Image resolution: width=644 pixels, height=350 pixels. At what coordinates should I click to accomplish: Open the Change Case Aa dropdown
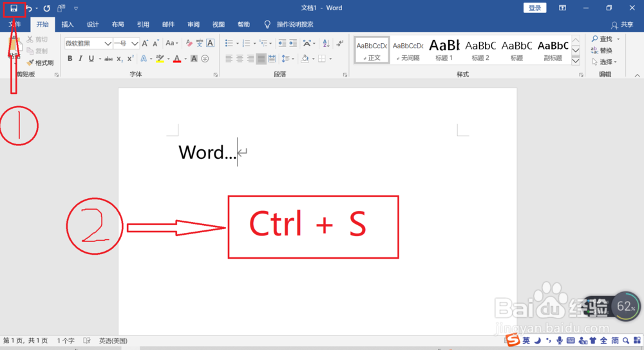(172, 43)
